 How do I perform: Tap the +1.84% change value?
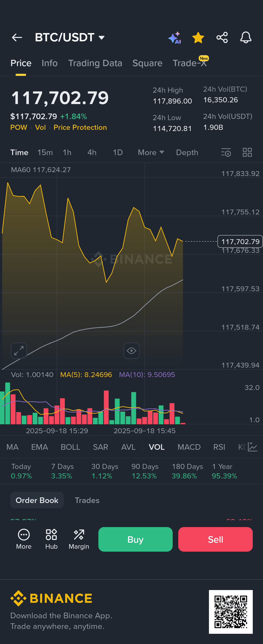[74, 116]
